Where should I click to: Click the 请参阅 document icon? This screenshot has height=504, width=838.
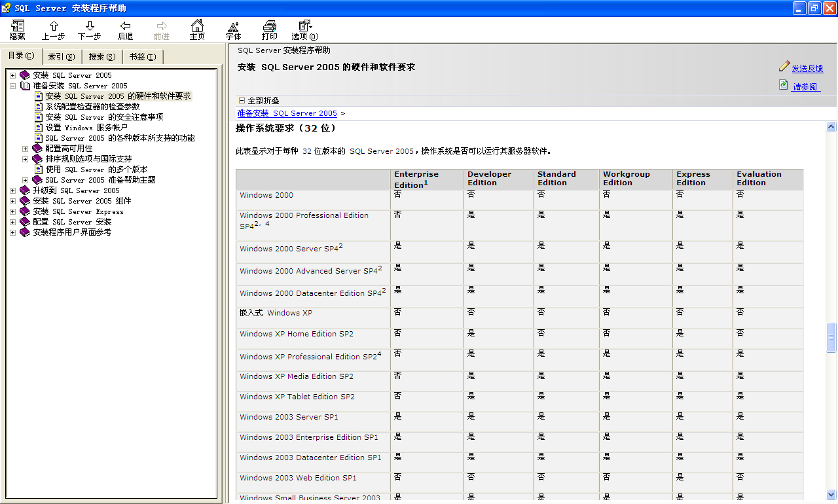tap(784, 84)
